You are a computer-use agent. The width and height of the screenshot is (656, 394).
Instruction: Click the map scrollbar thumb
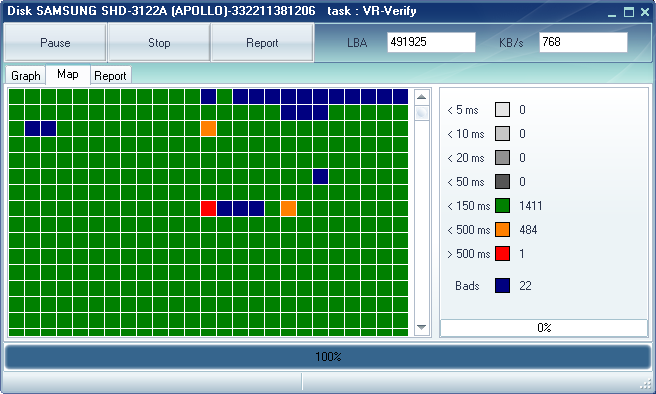[x=422, y=113]
